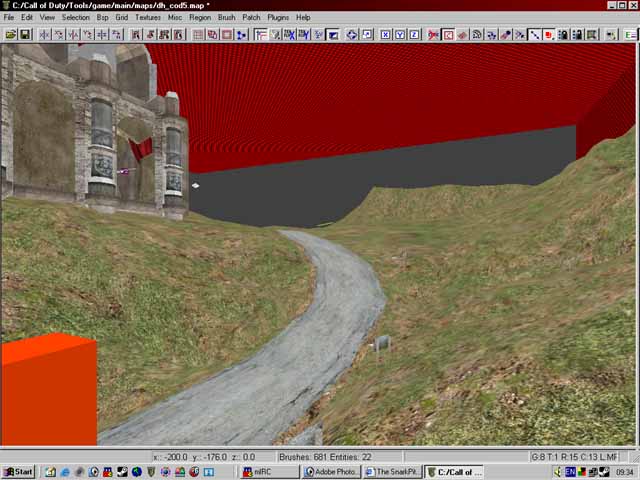Image resolution: width=640 pixels, height=480 pixels.
Task: Click the hollow brush square icon
Action: pyautogui.click(x=227, y=34)
